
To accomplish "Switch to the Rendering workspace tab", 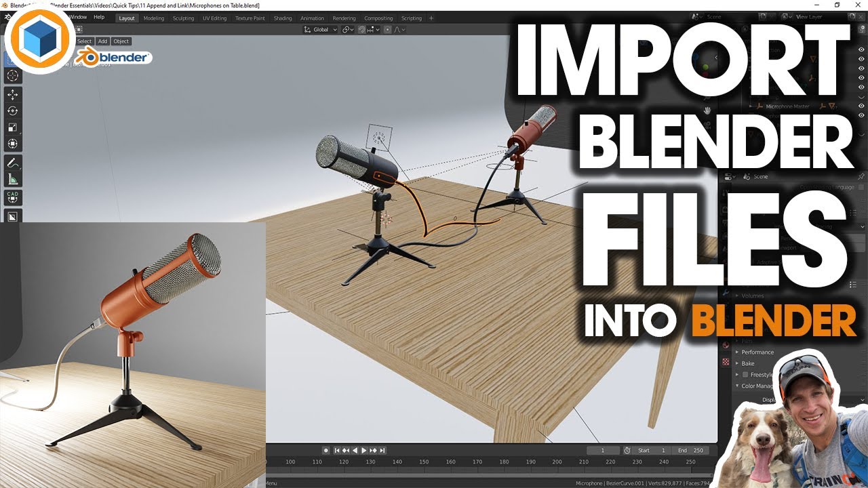I will click(344, 18).
